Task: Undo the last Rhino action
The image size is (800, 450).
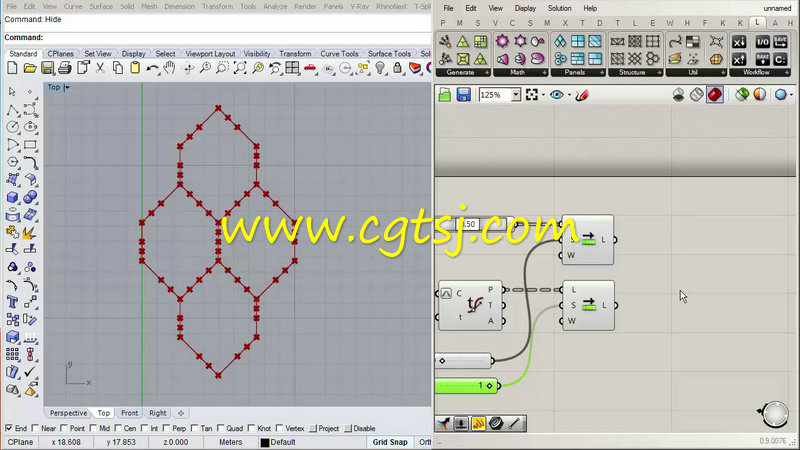Action: tap(152, 68)
